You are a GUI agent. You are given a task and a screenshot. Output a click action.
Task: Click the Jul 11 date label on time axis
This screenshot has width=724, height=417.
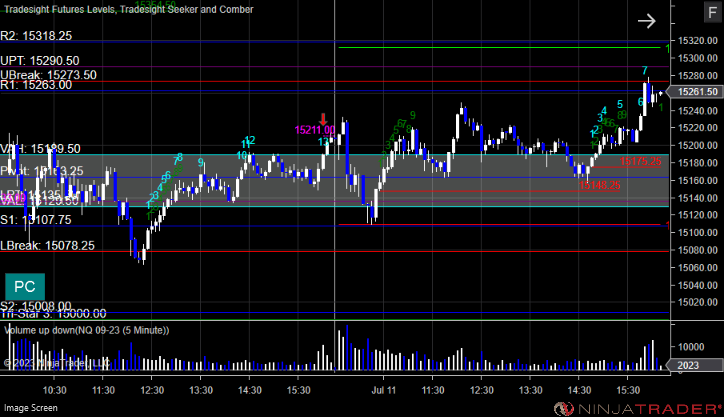pos(384,390)
